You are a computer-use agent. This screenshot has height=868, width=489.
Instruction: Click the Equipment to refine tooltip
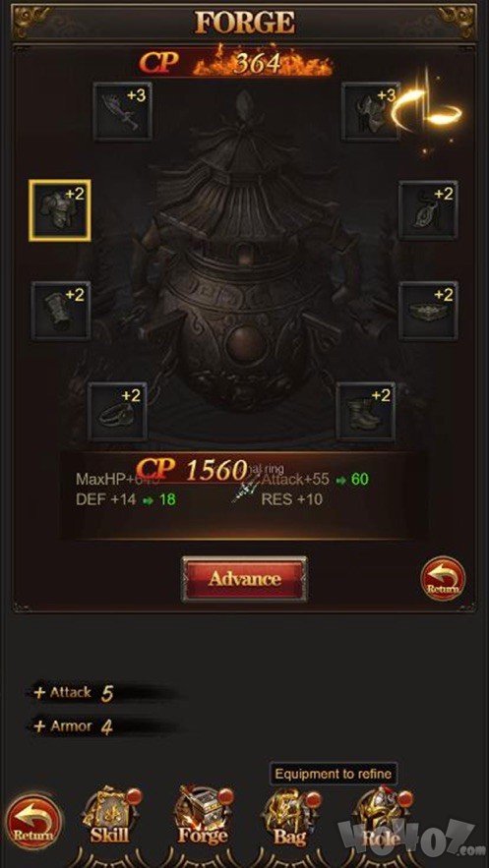[x=334, y=774]
